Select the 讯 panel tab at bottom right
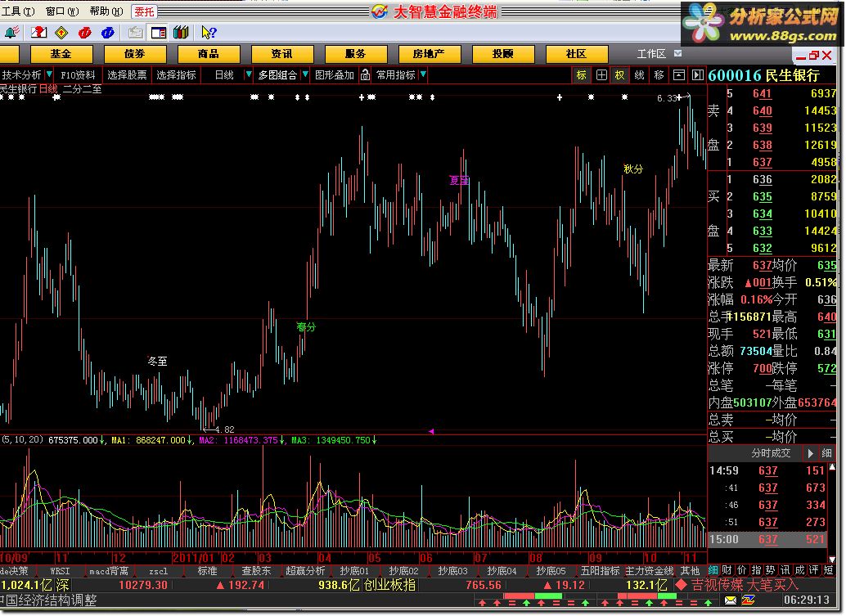 coord(785,570)
